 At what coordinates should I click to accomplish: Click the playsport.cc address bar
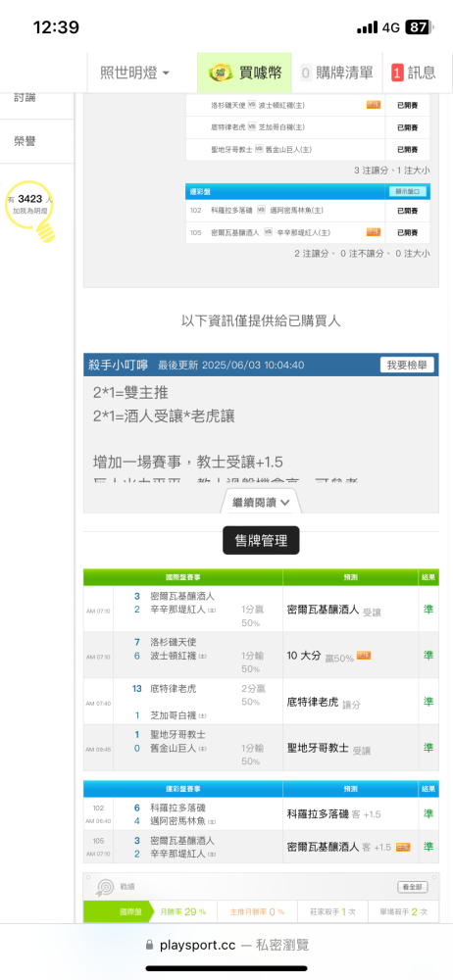pos(226,945)
